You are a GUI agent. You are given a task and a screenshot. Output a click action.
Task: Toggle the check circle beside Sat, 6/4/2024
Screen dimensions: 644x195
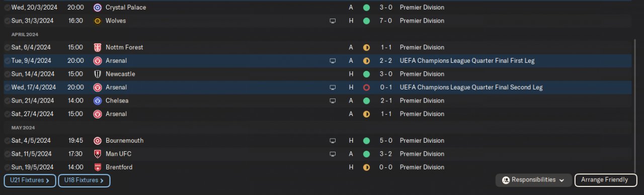(x=7, y=48)
